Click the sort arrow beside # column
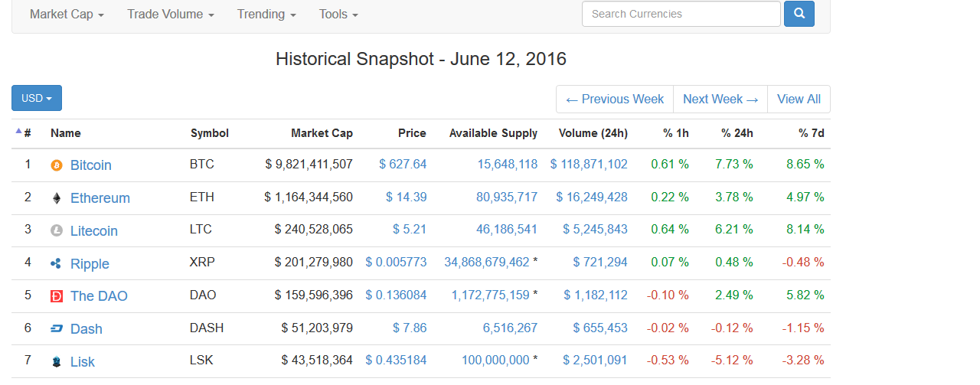 tap(19, 131)
